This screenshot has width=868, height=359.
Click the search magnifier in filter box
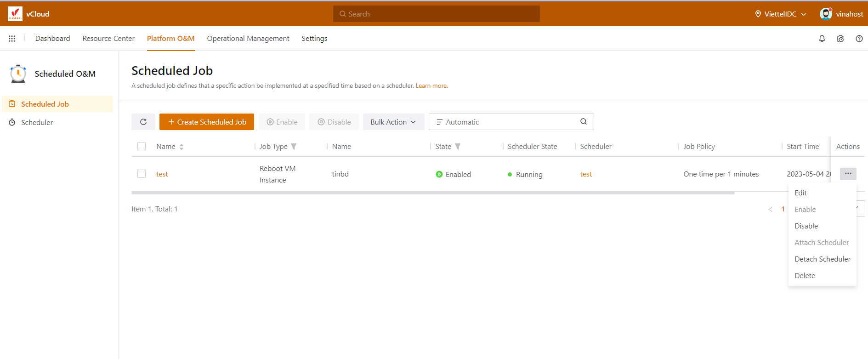pos(583,122)
